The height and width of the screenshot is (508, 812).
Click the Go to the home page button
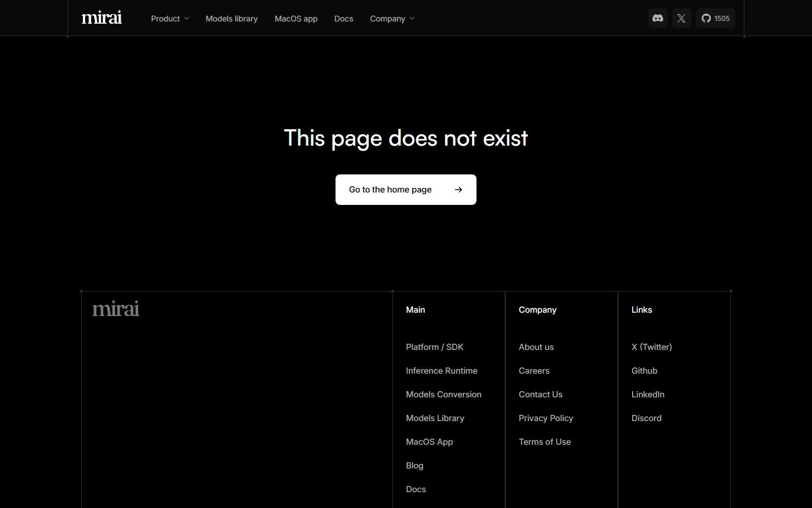405,190
